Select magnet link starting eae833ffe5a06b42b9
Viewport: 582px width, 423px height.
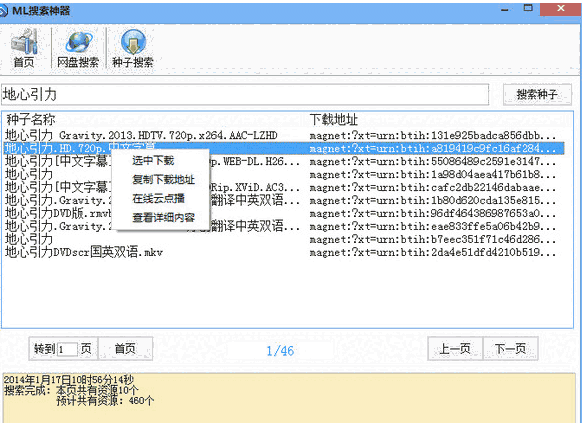[x=433, y=226]
